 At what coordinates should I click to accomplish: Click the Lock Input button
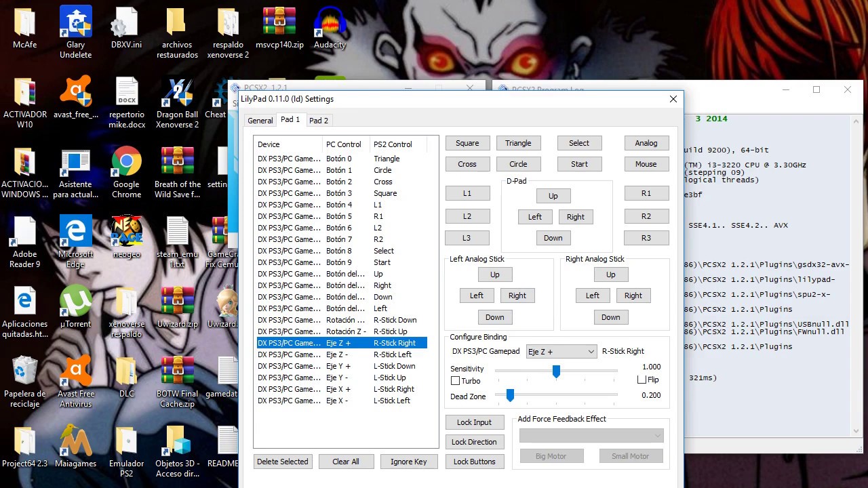pyautogui.click(x=474, y=422)
